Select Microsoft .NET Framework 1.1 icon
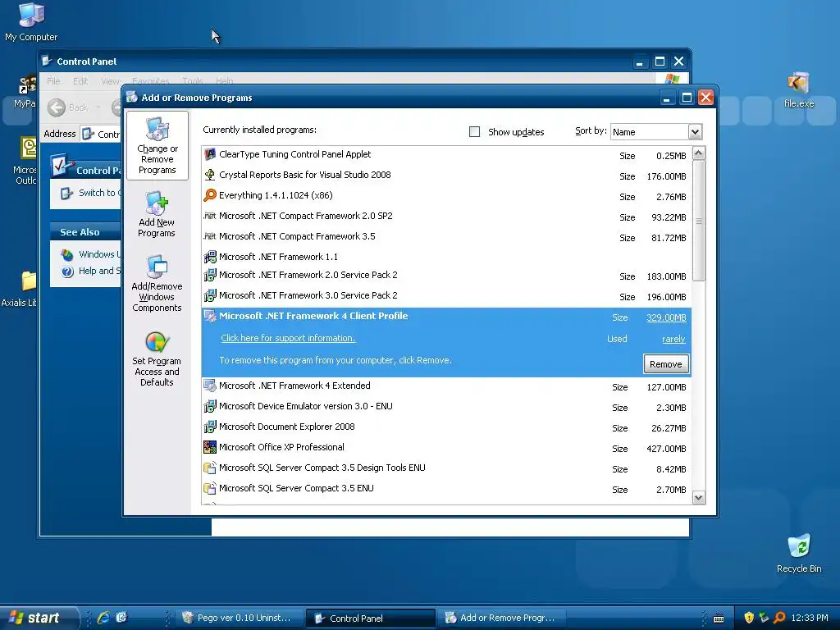Viewport: 840px width, 630px height. coord(210,257)
